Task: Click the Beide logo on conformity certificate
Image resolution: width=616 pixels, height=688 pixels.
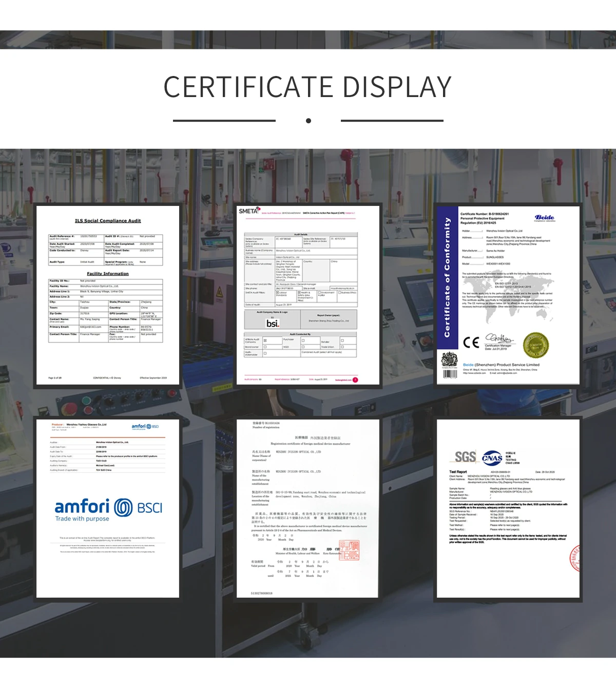Action: 544,218
